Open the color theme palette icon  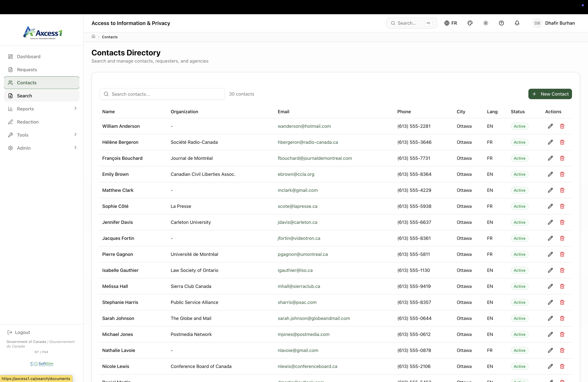pos(470,23)
